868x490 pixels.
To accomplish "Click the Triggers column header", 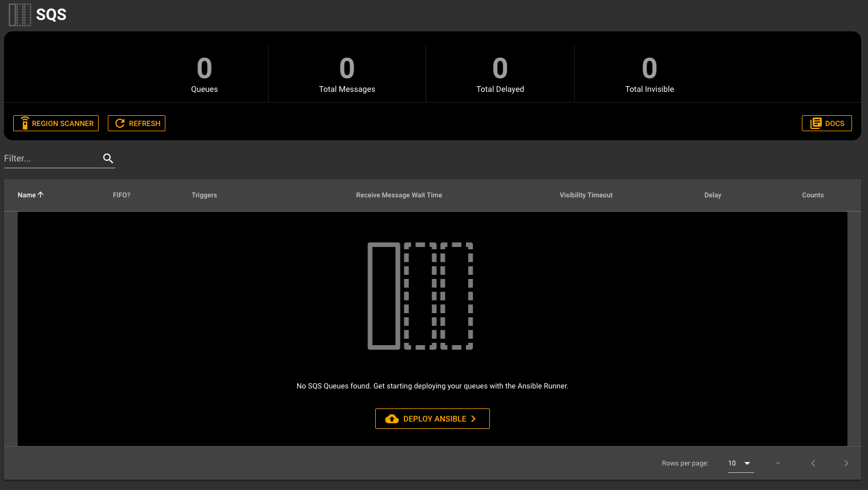I will click(x=204, y=195).
